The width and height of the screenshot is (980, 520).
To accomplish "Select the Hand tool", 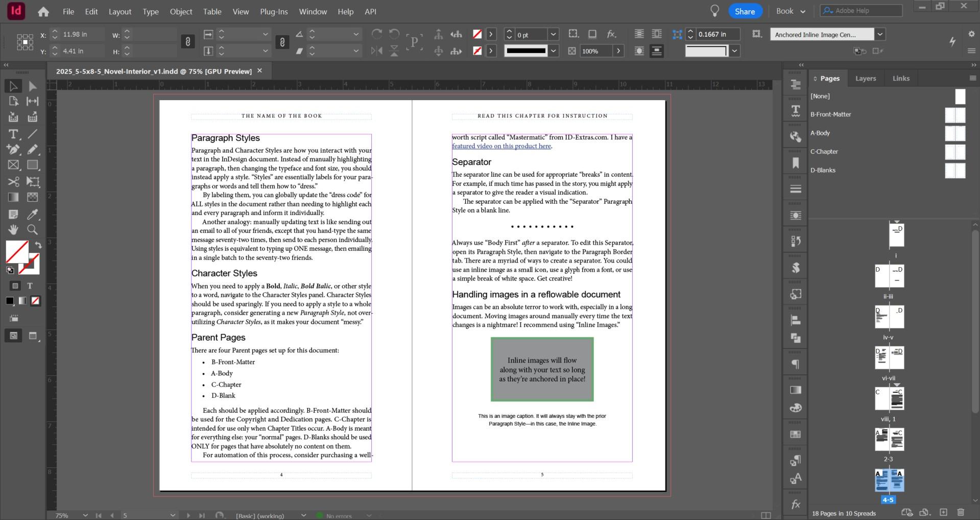I will 13,230.
